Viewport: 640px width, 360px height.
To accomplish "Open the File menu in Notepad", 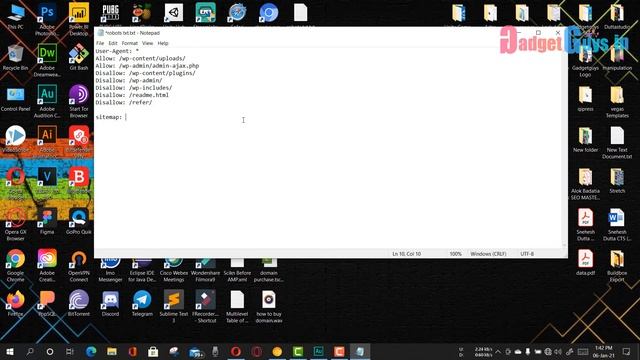I will pos(100,43).
